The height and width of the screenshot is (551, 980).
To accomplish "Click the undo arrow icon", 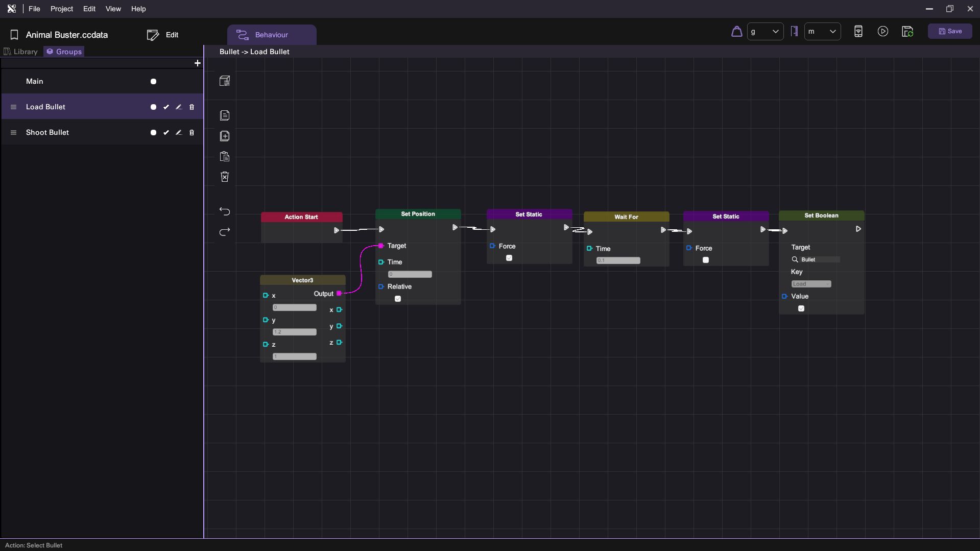I will point(225,211).
